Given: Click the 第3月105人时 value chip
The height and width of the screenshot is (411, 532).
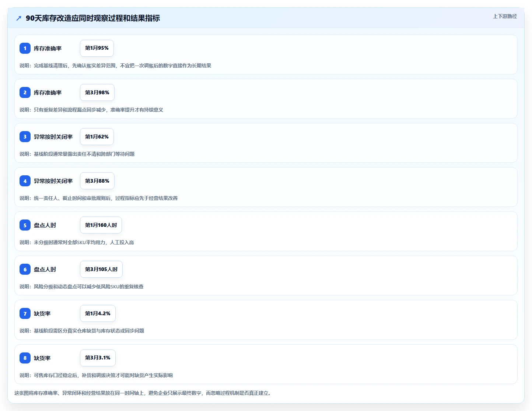Looking at the screenshot, I should pyautogui.click(x=101, y=269).
